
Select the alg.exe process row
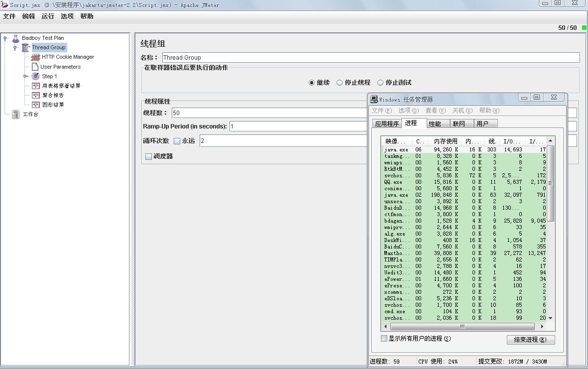pyautogui.click(x=465, y=234)
